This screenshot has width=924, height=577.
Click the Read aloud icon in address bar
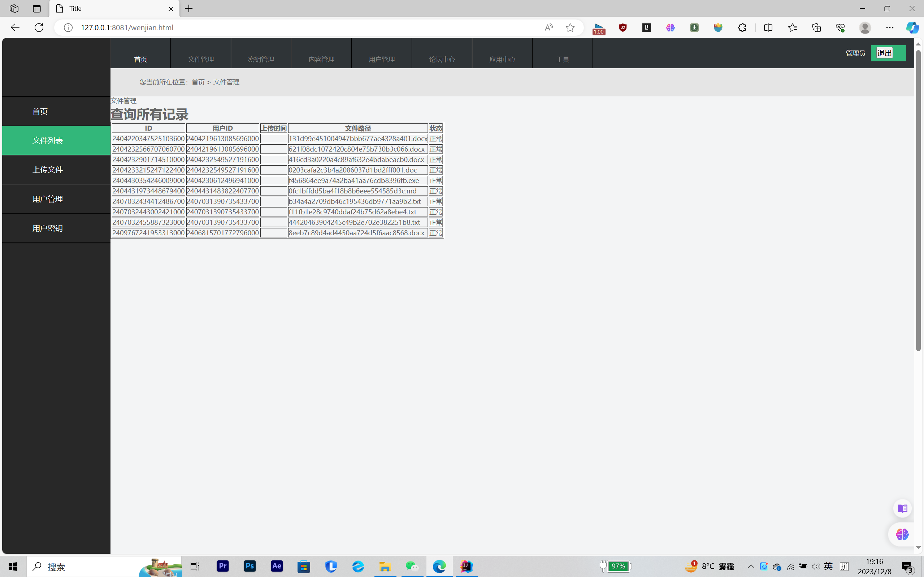pos(548,27)
